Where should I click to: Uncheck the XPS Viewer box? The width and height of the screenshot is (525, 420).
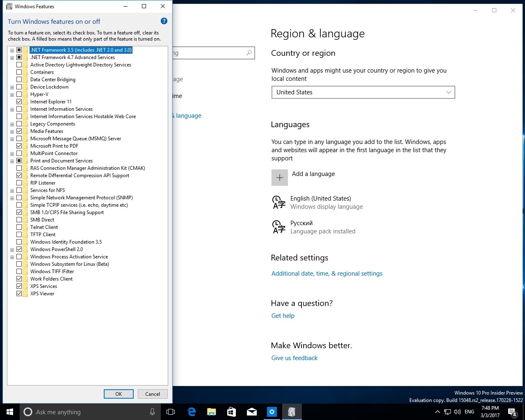[x=19, y=294]
